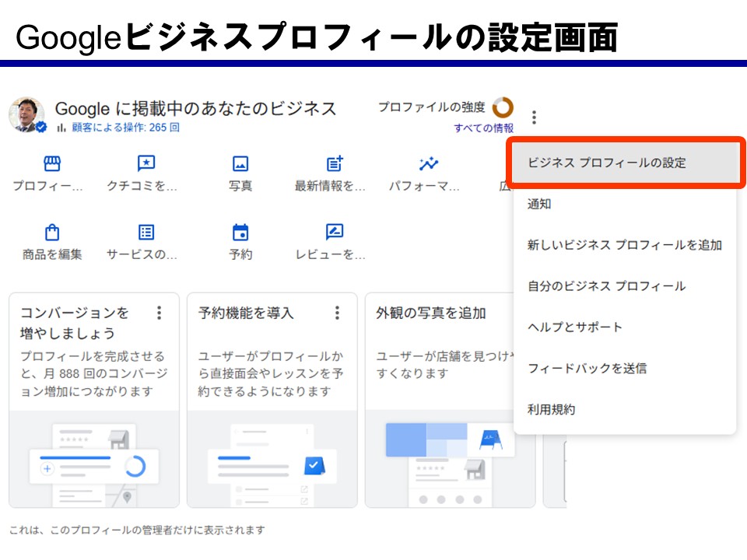Screen dimensions: 747x560
Task: Open three-dot menu on 予約機能を導入 card
Action: pos(337,313)
